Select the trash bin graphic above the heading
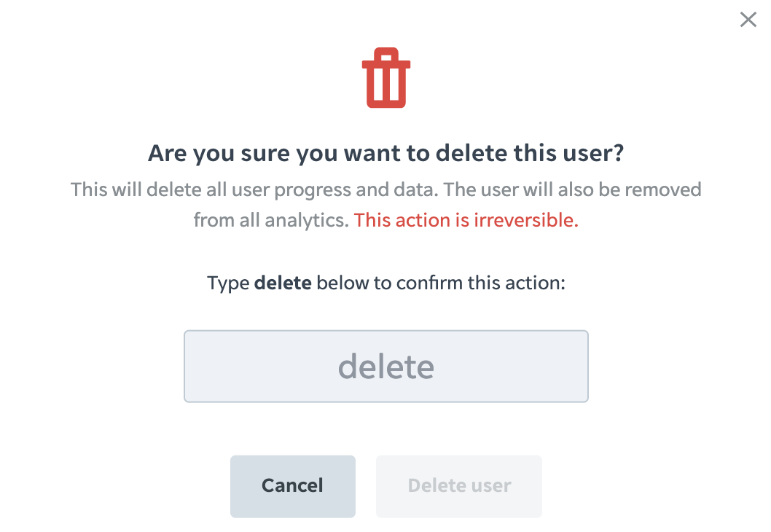 click(386, 78)
